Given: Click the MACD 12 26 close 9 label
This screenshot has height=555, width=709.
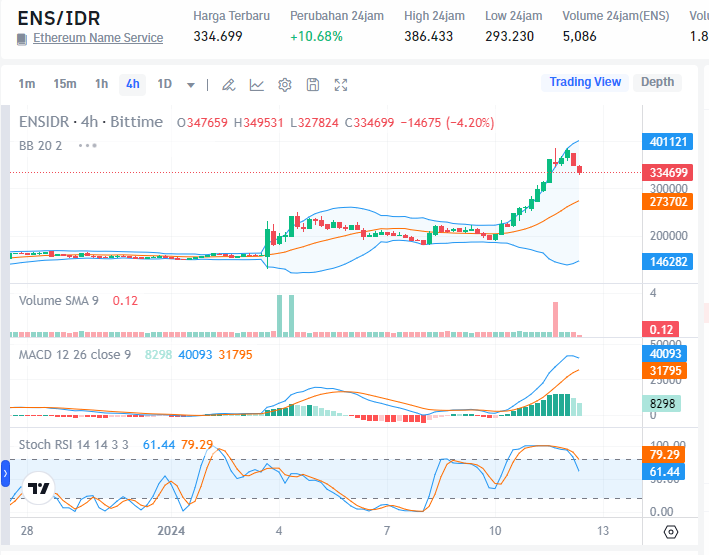Looking at the screenshot, I should tap(75, 355).
